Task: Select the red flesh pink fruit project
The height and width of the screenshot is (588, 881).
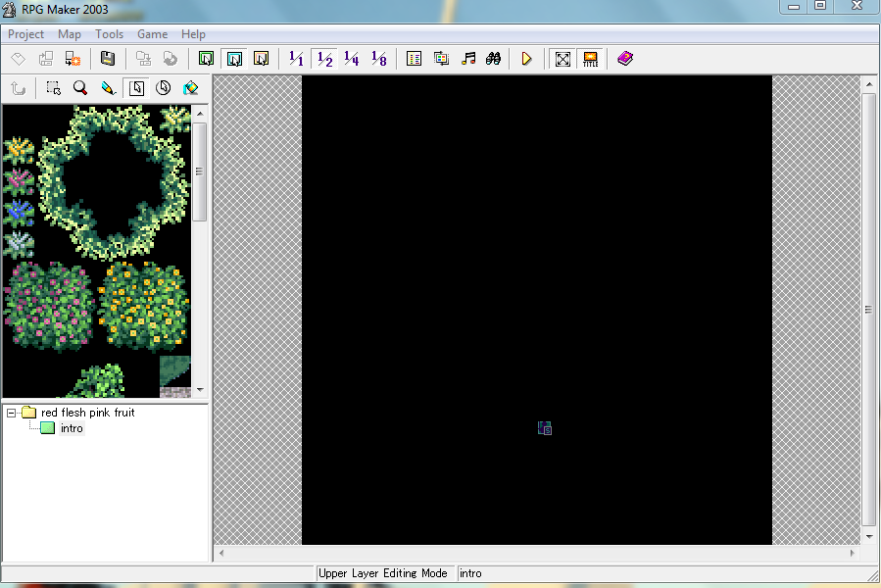Action: point(87,413)
